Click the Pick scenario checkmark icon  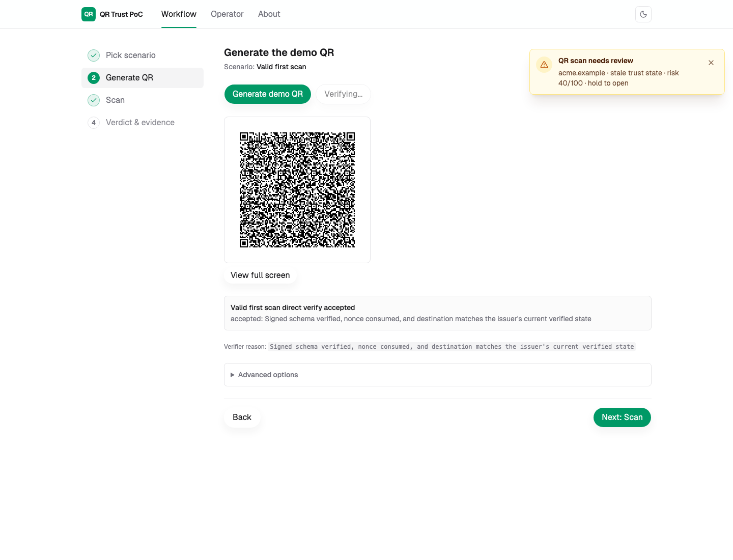point(94,55)
